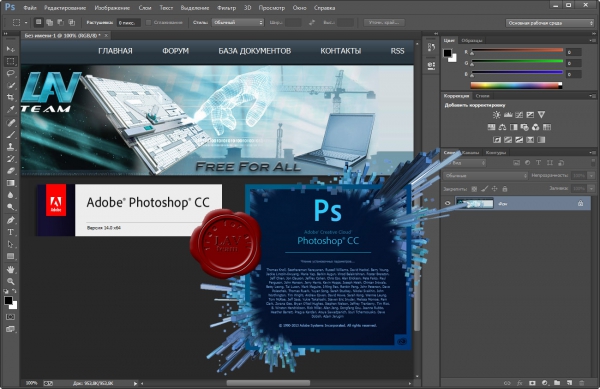
Task: Enable the Сглаживание checkbox
Action: tap(149, 23)
